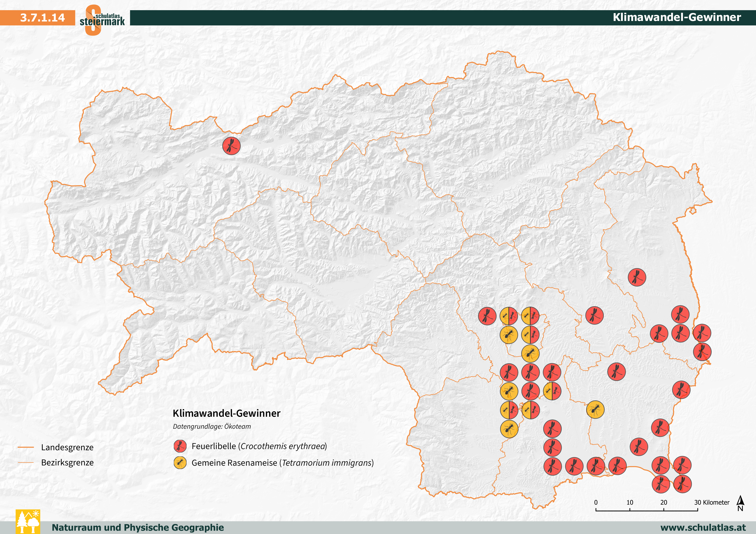The width and height of the screenshot is (756, 534).
Task: Click the isolated northwestern Feuerlibelle marker
Action: pos(231,146)
